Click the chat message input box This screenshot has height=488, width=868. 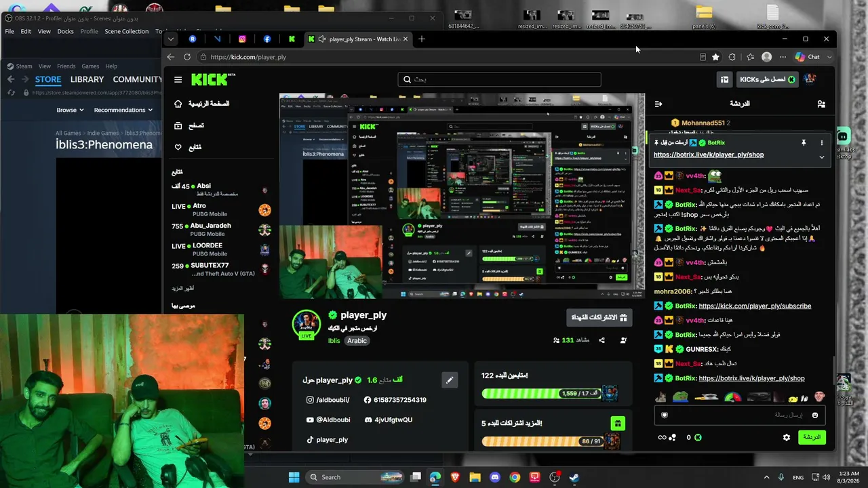(x=740, y=415)
